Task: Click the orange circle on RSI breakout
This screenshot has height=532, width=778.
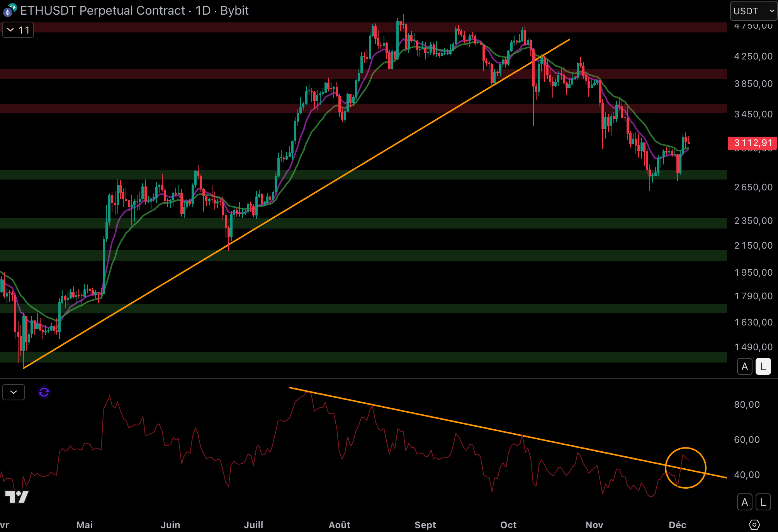Action: (701, 454)
